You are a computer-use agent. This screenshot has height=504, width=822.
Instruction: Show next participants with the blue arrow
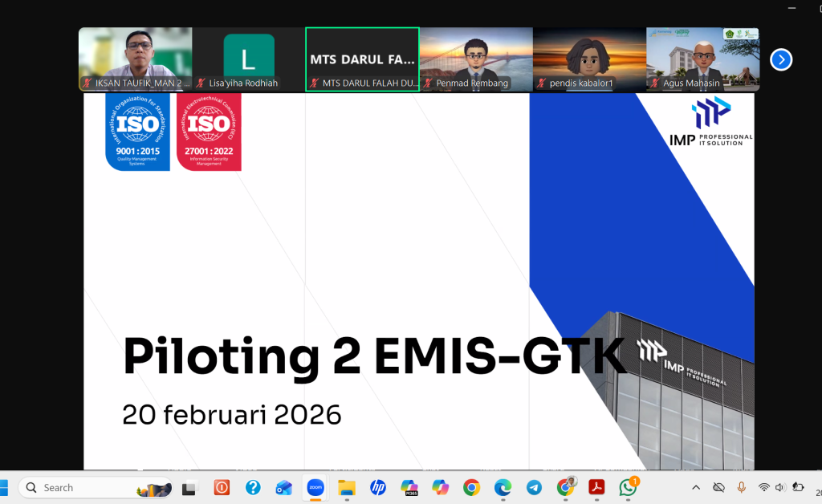781,59
